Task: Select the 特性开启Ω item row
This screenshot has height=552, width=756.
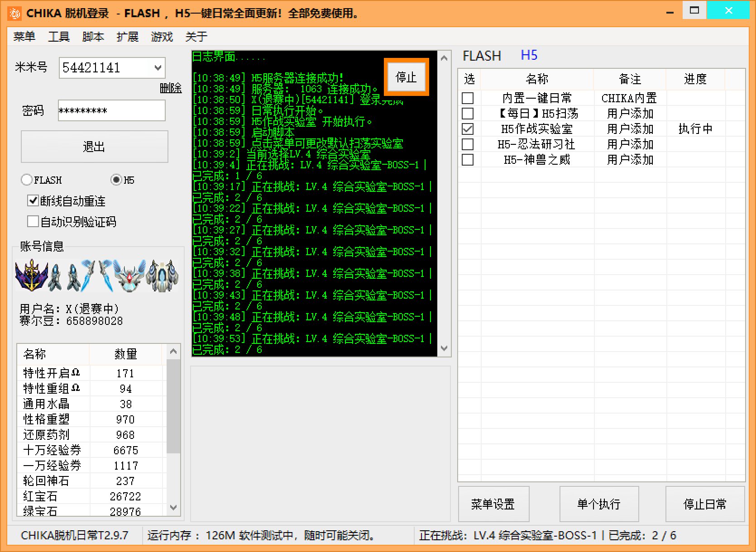Action: pos(92,373)
